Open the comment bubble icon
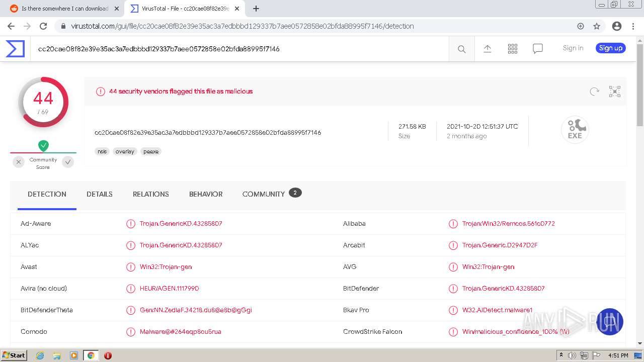Screen dimensions: 644x362 tap(538, 48)
